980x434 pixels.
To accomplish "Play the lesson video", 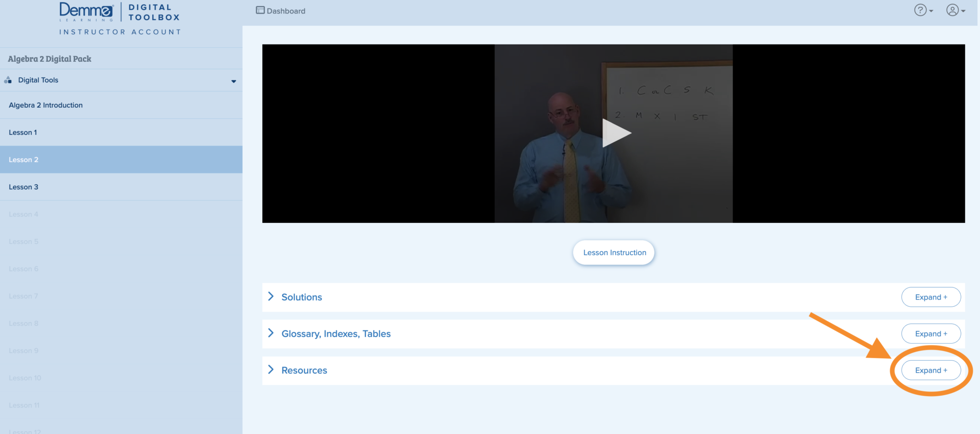I will [x=617, y=133].
